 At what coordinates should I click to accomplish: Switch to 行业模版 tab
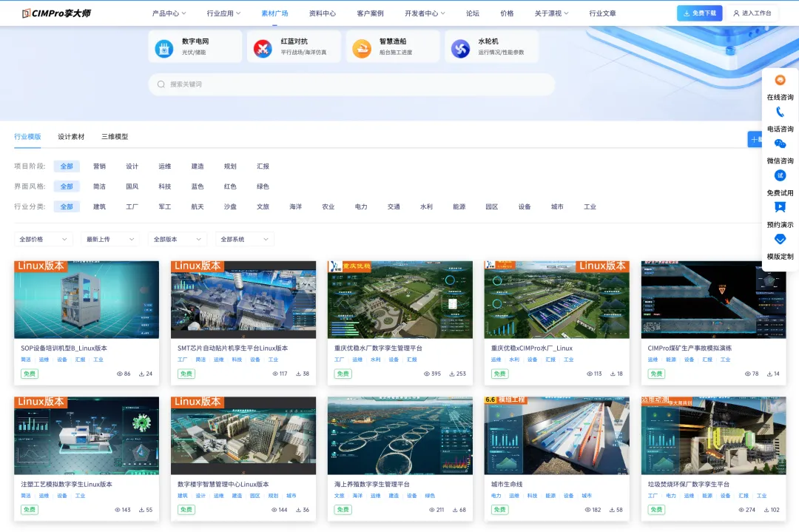(27, 137)
